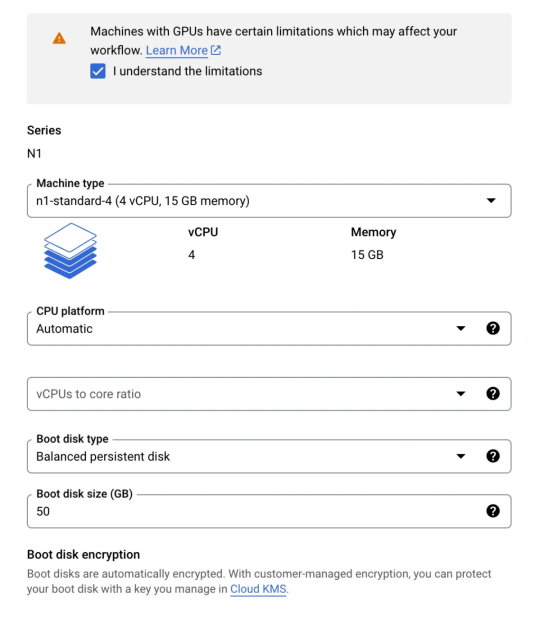Click the Automatic CPU platform value
This screenshot has width=554, height=617.
[65, 329]
